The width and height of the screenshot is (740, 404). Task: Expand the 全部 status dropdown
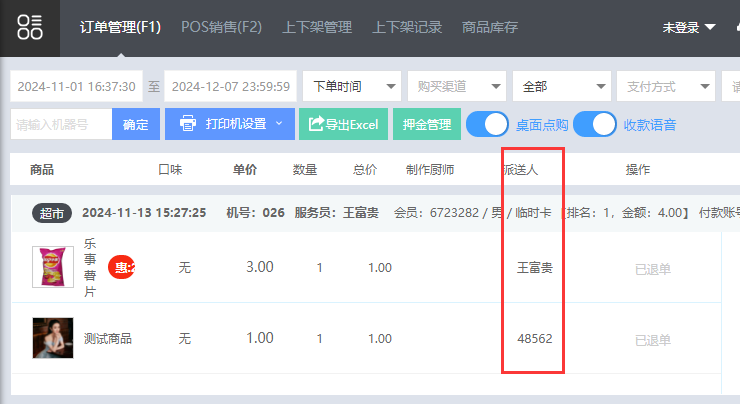click(562, 86)
